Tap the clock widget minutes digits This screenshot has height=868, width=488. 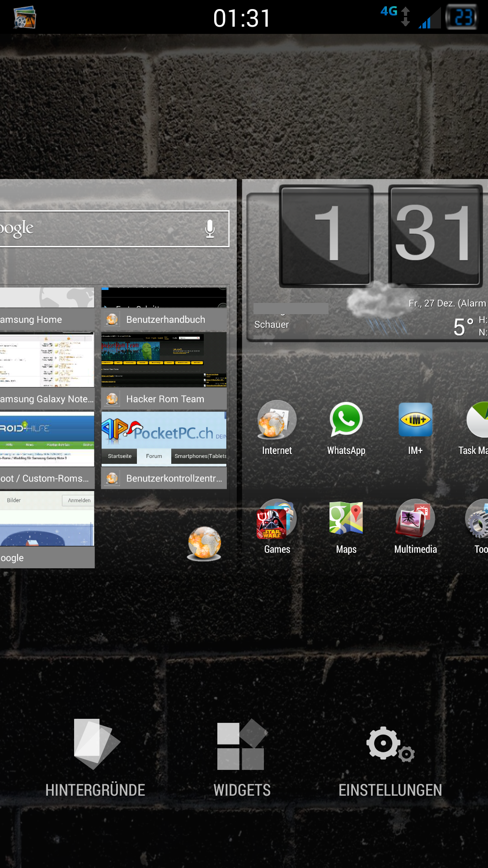(435, 236)
